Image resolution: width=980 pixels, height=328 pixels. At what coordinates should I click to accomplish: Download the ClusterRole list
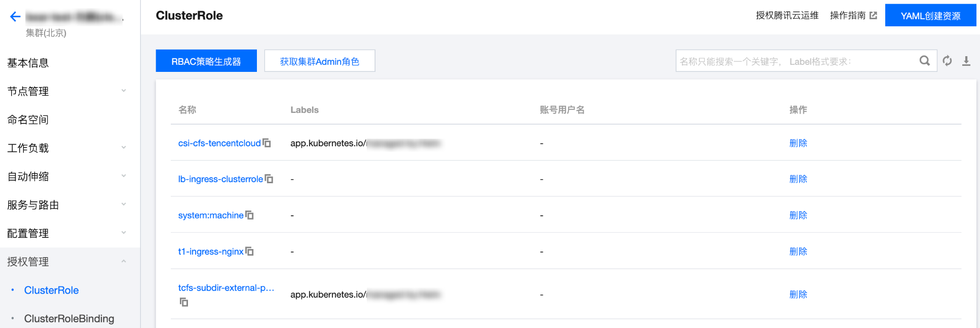coord(966,61)
